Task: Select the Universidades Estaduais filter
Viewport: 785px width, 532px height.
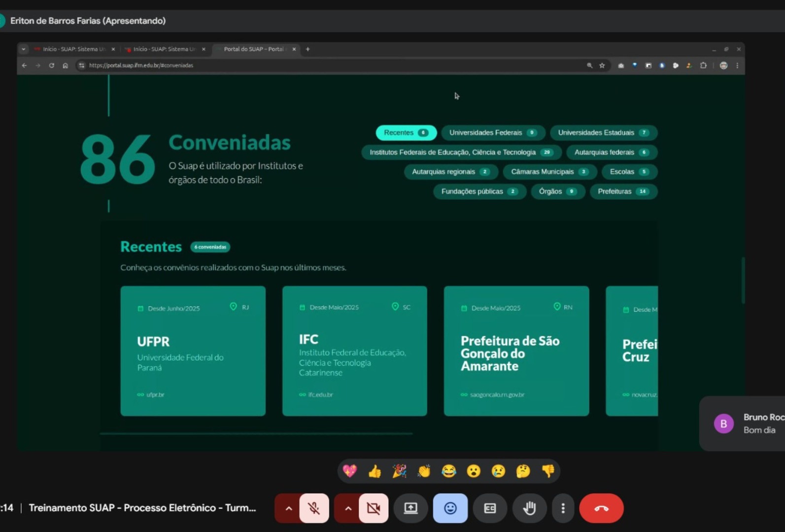Action: [x=604, y=133]
